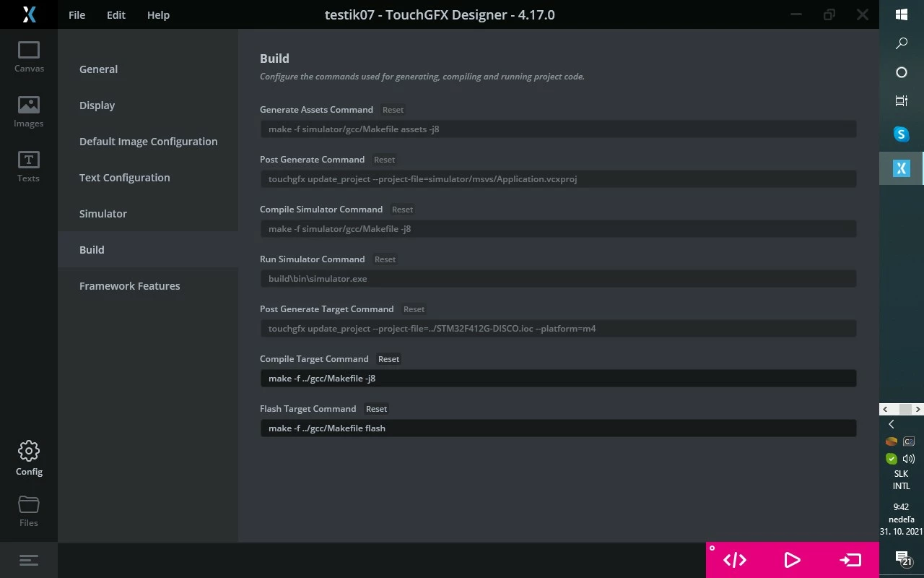Reset the Flash Target Command
This screenshot has height=578, width=924.
pos(376,409)
